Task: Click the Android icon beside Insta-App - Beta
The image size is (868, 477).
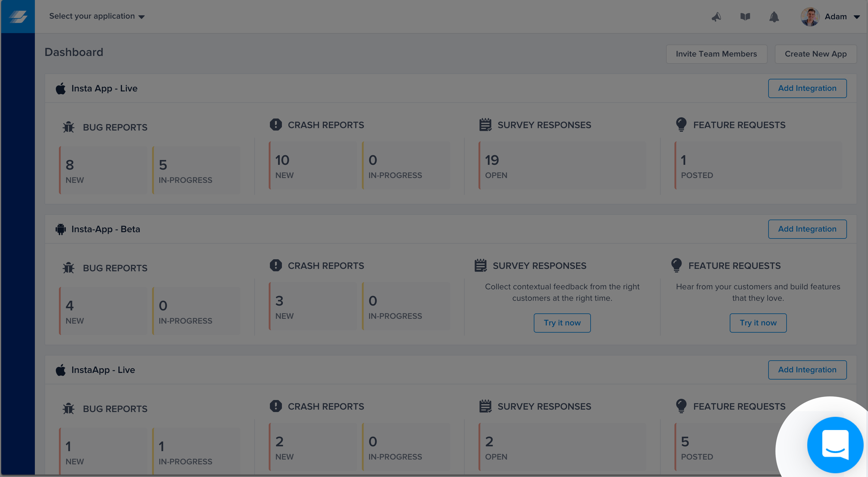Action: tap(61, 229)
